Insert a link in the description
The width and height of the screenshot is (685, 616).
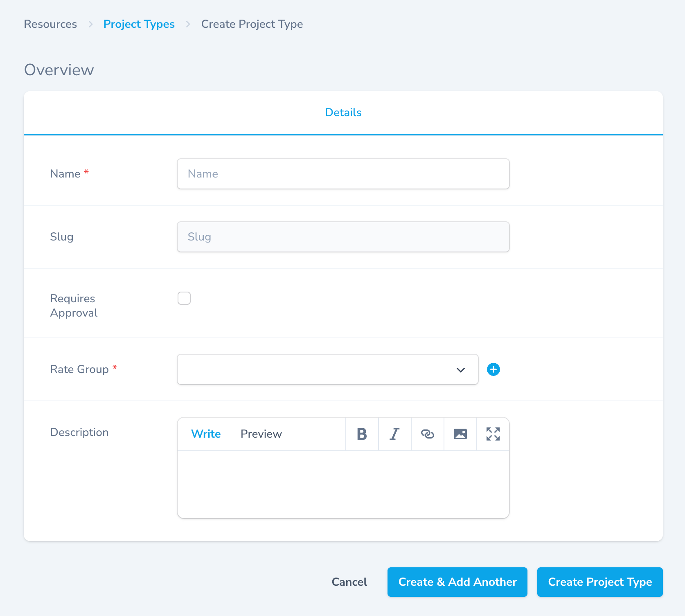click(x=427, y=434)
